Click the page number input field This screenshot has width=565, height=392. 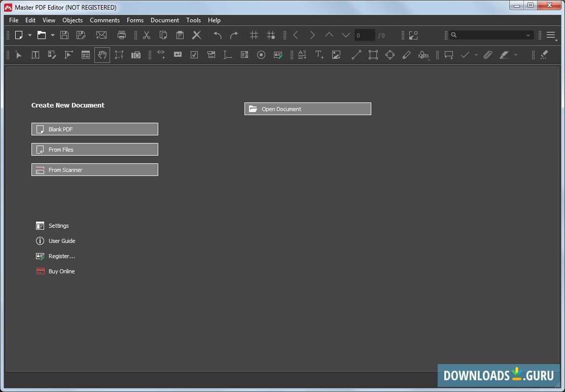pyautogui.click(x=364, y=35)
